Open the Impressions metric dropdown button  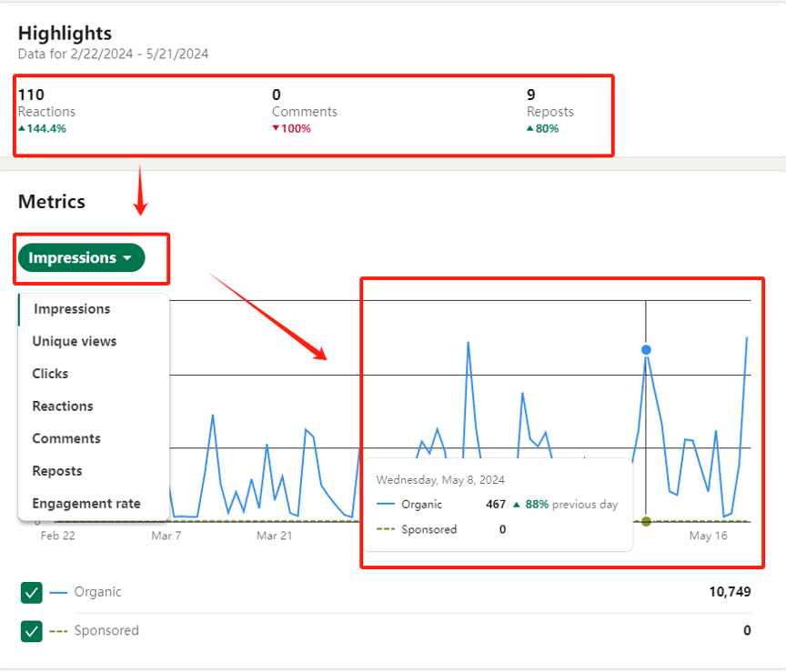tap(81, 257)
